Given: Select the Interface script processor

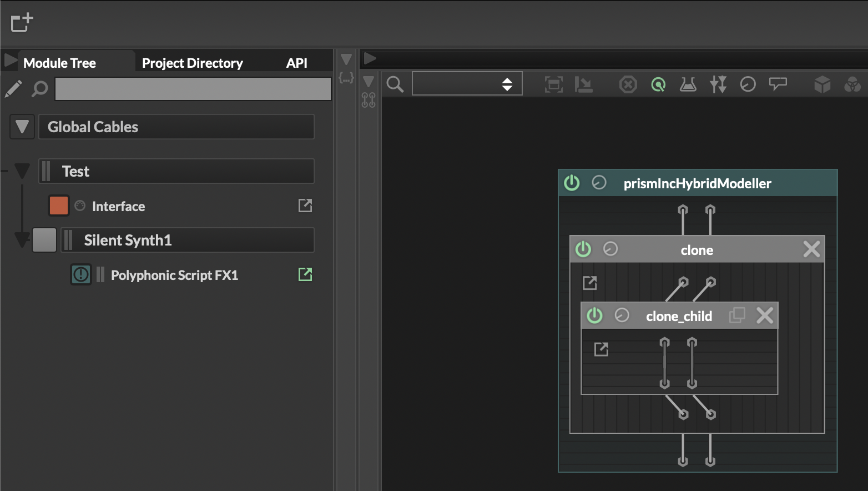Looking at the screenshot, I should (x=118, y=206).
